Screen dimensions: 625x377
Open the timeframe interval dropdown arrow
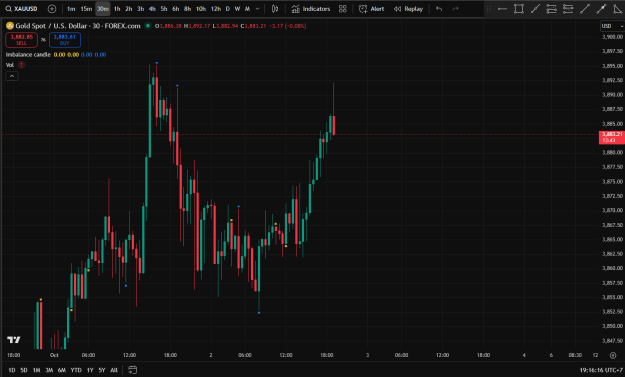pyautogui.click(x=257, y=9)
